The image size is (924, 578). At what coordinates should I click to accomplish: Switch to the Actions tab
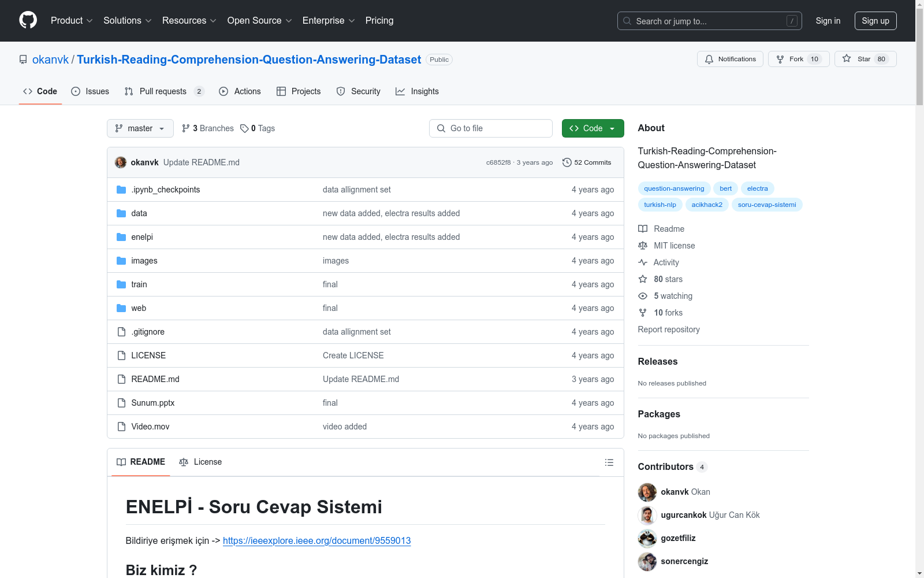(x=240, y=91)
